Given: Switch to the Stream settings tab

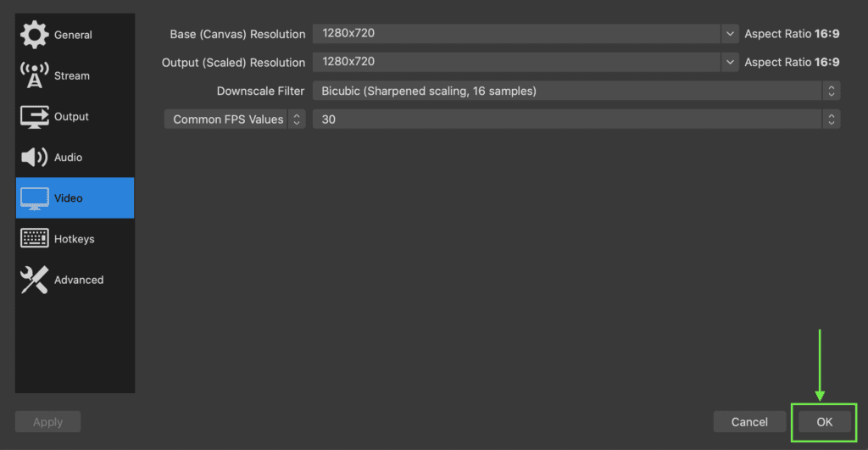Looking at the screenshot, I should tap(75, 75).
